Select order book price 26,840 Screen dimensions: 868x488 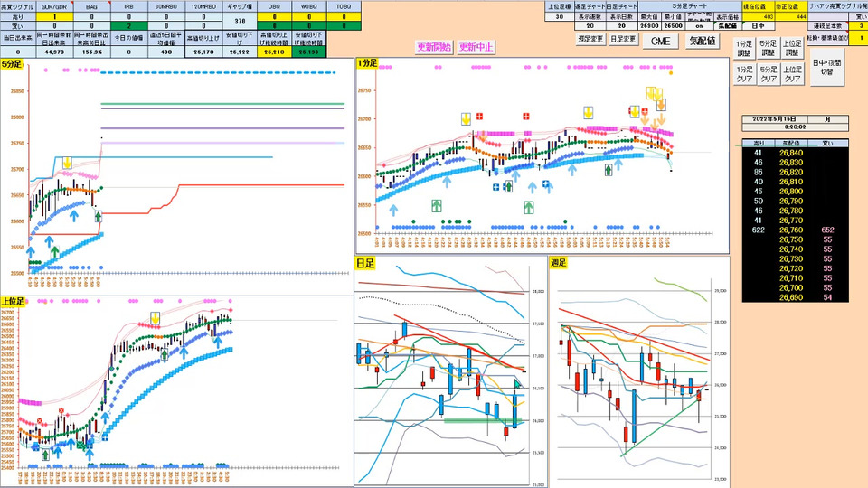point(791,154)
